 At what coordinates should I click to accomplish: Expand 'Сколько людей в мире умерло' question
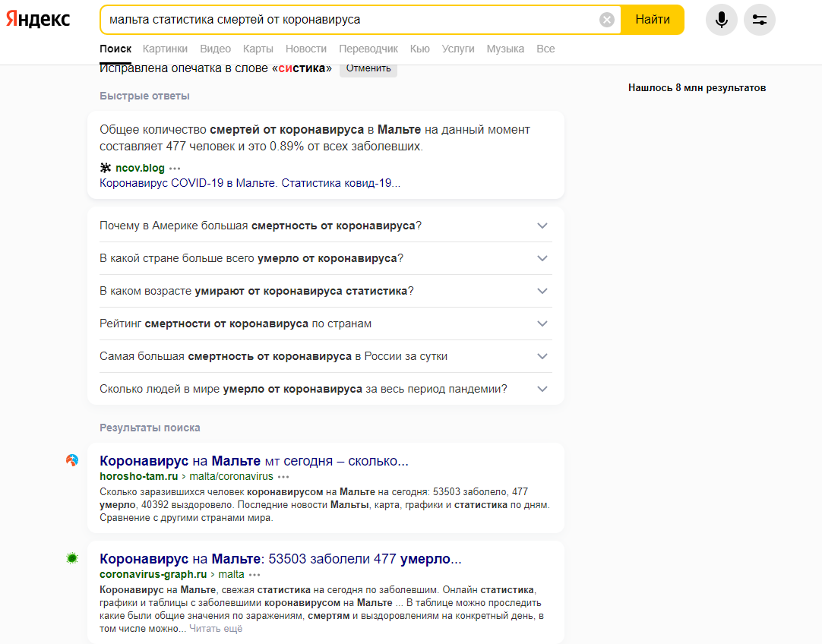pos(326,389)
